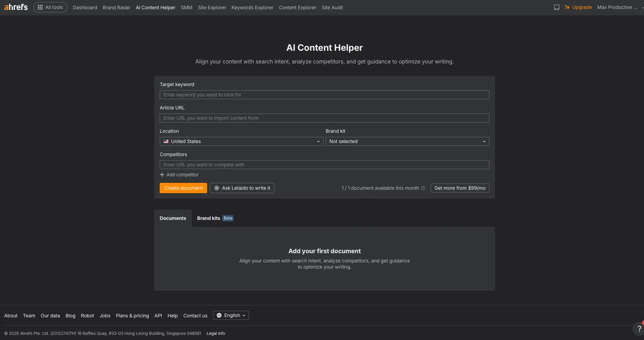
Task: Click the Create document button
Action: (183, 188)
